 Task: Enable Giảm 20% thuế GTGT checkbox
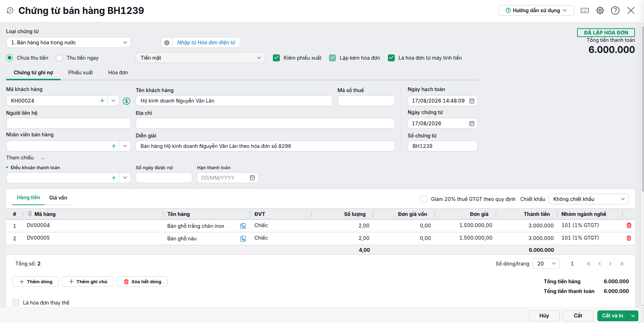[x=424, y=199]
